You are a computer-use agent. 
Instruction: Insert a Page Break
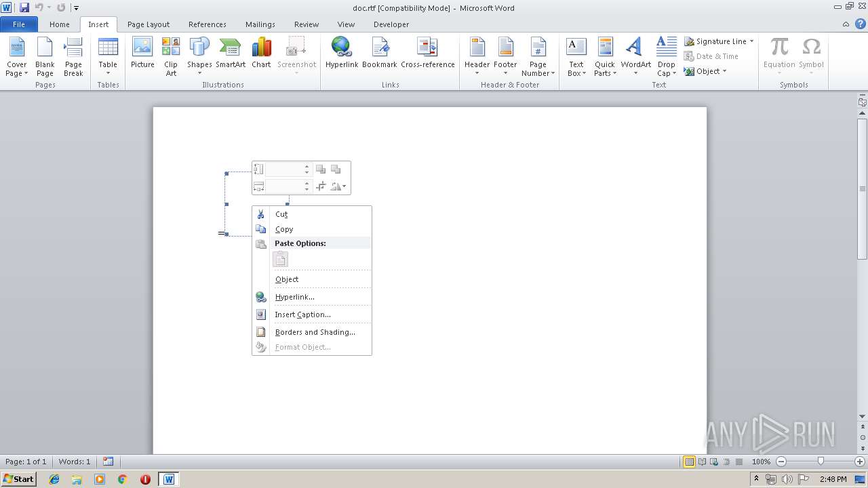[73, 57]
